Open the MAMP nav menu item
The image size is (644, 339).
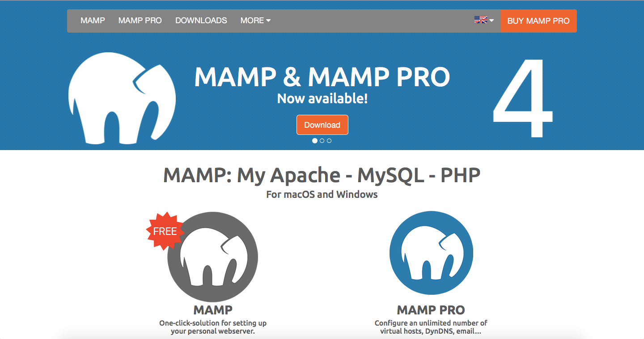pos(93,21)
